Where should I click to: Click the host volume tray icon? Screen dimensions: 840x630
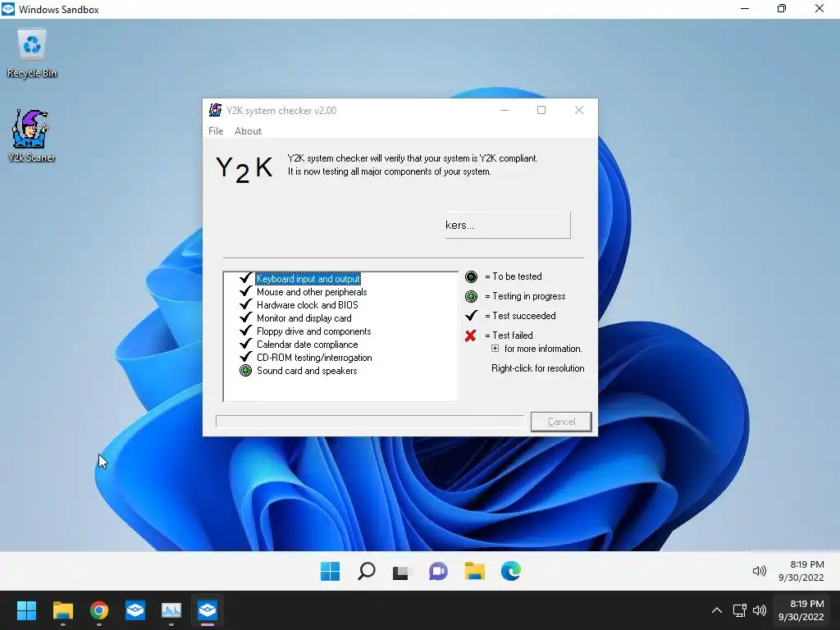click(x=760, y=610)
